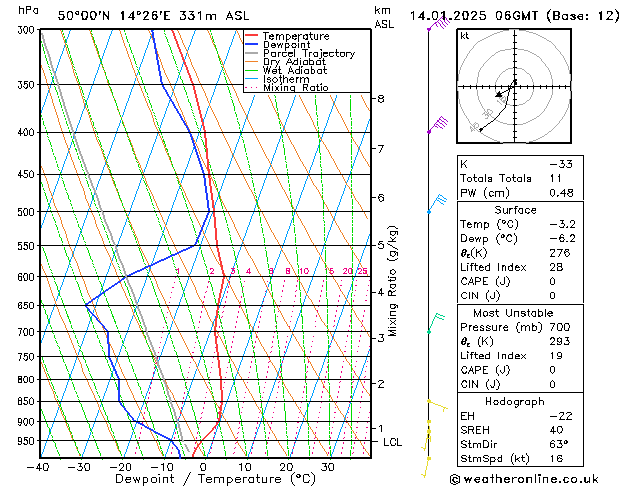Click the K index value -33
The height and width of the screenshot is (486, 629).
[x=561, y=164]
